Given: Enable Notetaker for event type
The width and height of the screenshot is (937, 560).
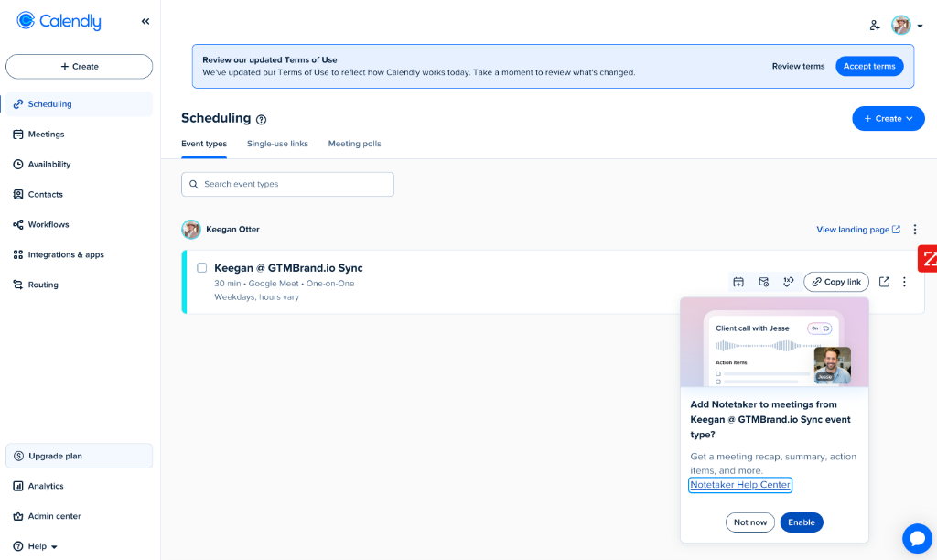Looking at the screenshot, I should [x=802, y=522].
